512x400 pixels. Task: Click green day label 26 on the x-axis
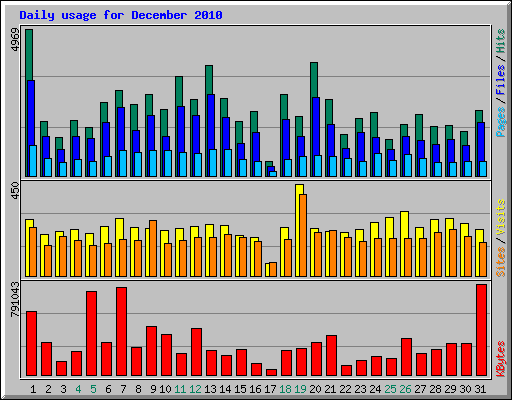coord(405,389)
